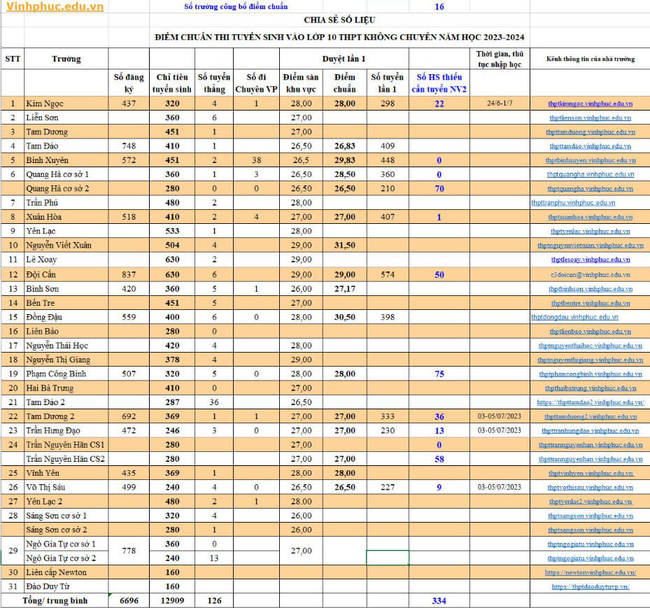Screen dimensions: 650x608
Task: Select the 'Sáng Sơn cơ sở 1' cell
Action: click(x=66, y=516)
